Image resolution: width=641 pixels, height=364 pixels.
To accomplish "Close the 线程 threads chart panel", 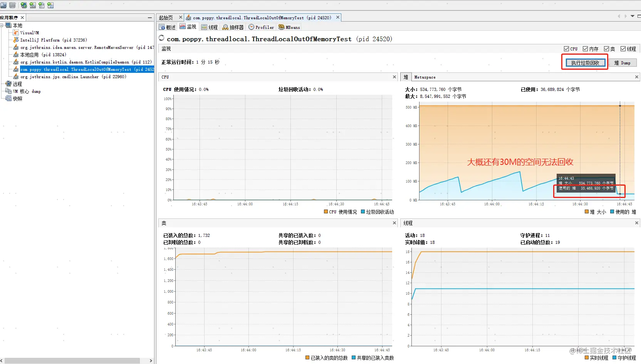I will click(636, 223).
